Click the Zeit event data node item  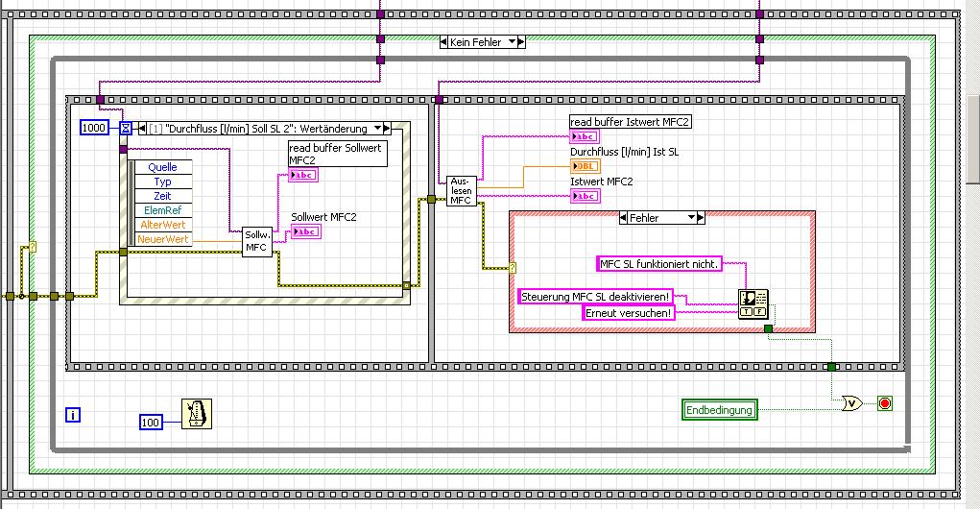click(x=162, y=196)
